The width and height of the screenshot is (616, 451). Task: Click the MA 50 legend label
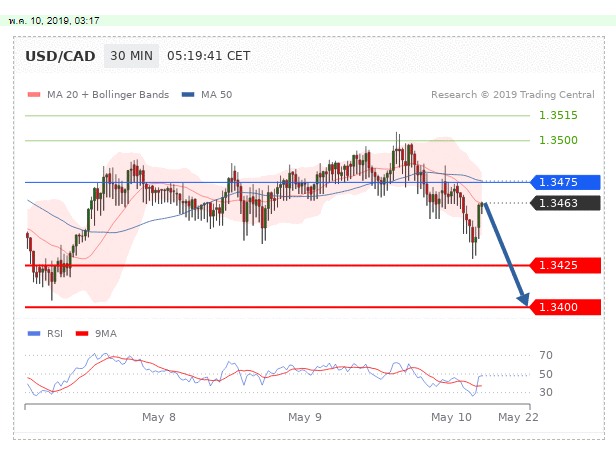pyautogui.click(x=216, y=95)
